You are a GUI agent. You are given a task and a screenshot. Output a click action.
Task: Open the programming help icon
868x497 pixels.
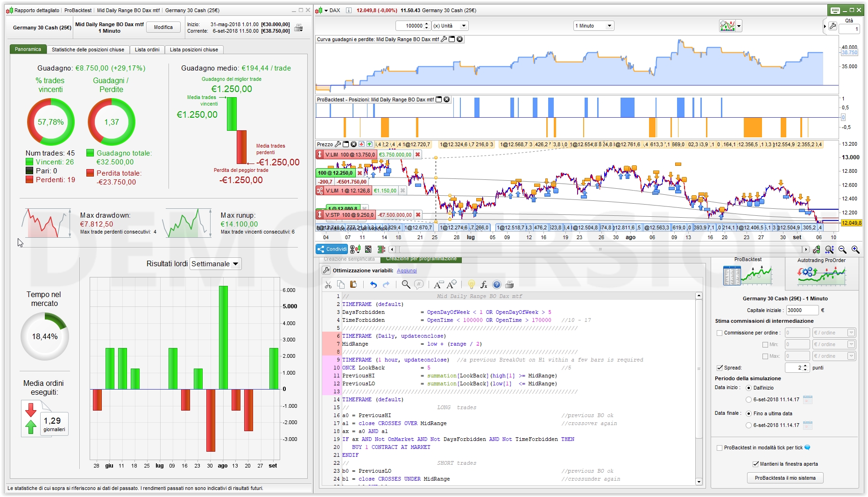(x=497, y=284)
